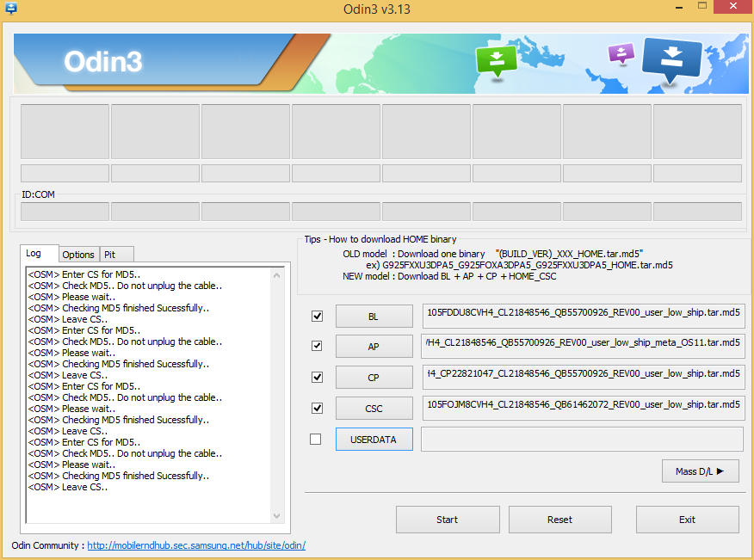
Task: Click the 'NEW model : Download BL + AP + CP + HOME_CSC' text
Action: (x=449, y=276)
